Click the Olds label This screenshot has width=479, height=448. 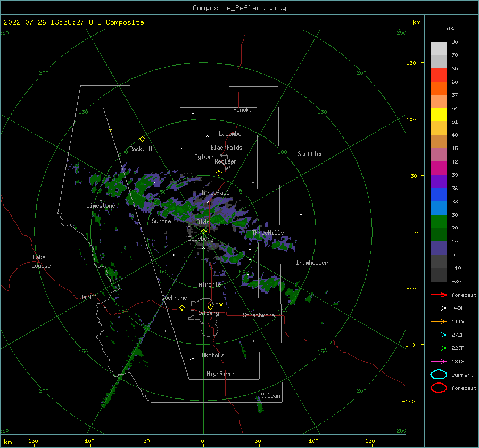tap(203, 222)
